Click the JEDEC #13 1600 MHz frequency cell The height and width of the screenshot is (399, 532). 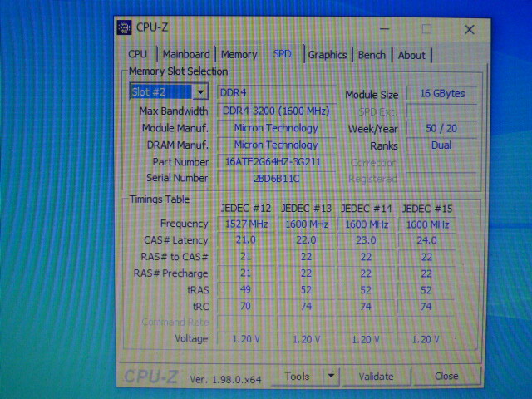[x=307, y=224]
